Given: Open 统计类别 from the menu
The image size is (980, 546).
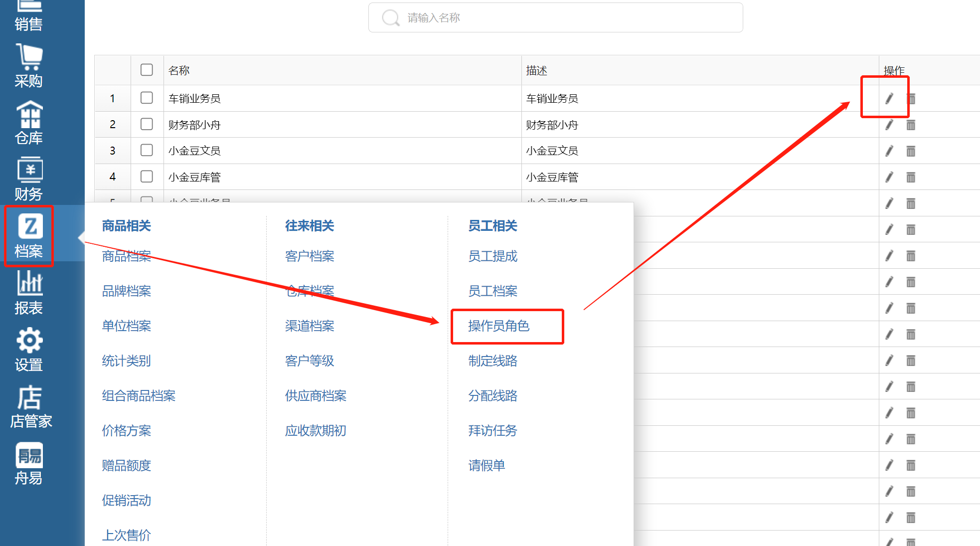Looking at the screenshot, I should click(x=127, y=361).
